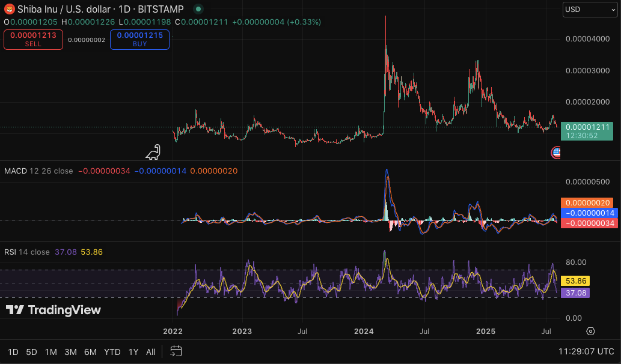This screenshot has width=621, height=364.
Task: Click yellow RSI value label 53.86
Action: 575,281
